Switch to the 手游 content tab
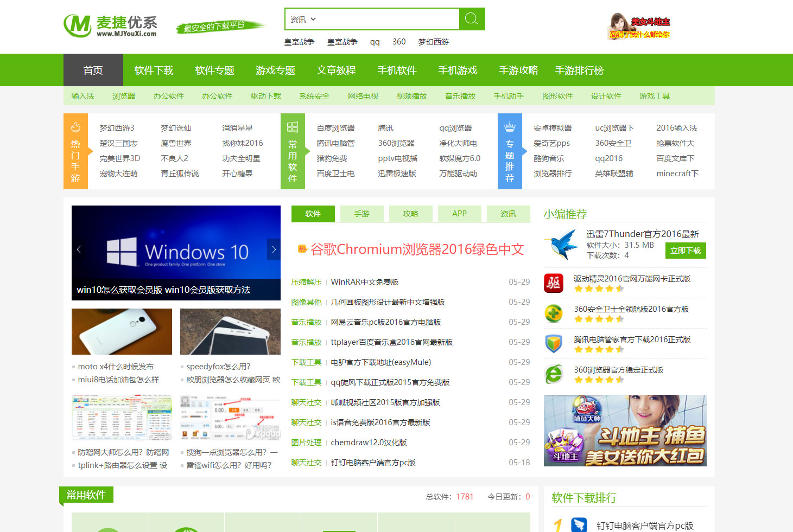793x532 pixels. coord(362,214)
